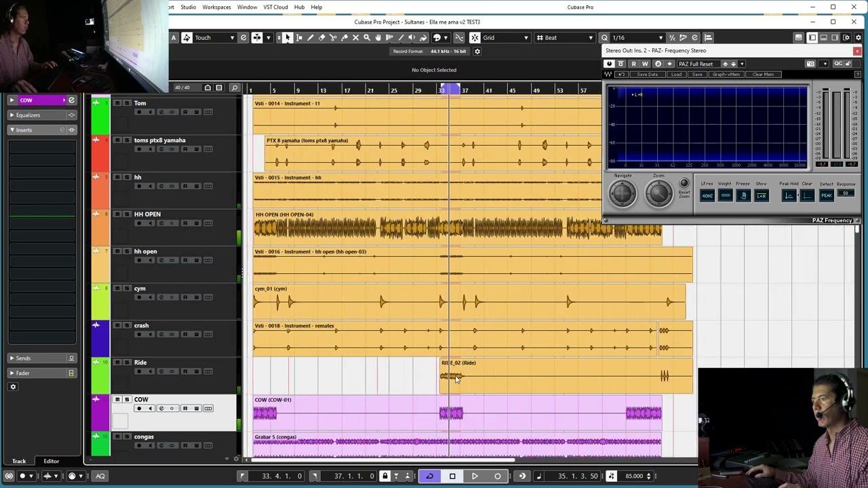Mute the Tom track
Screen dimensions: 868x488
[x=117, y=103]
